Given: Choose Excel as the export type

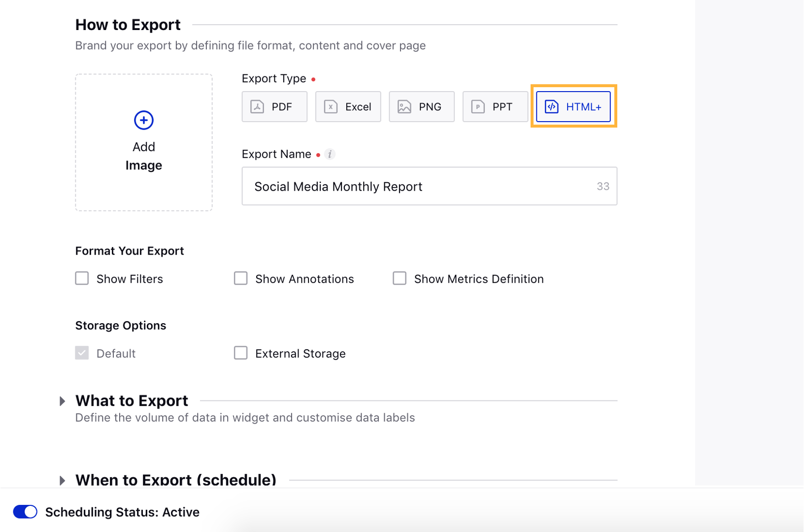Looking at the screenshot, I should tap(348, 107).
